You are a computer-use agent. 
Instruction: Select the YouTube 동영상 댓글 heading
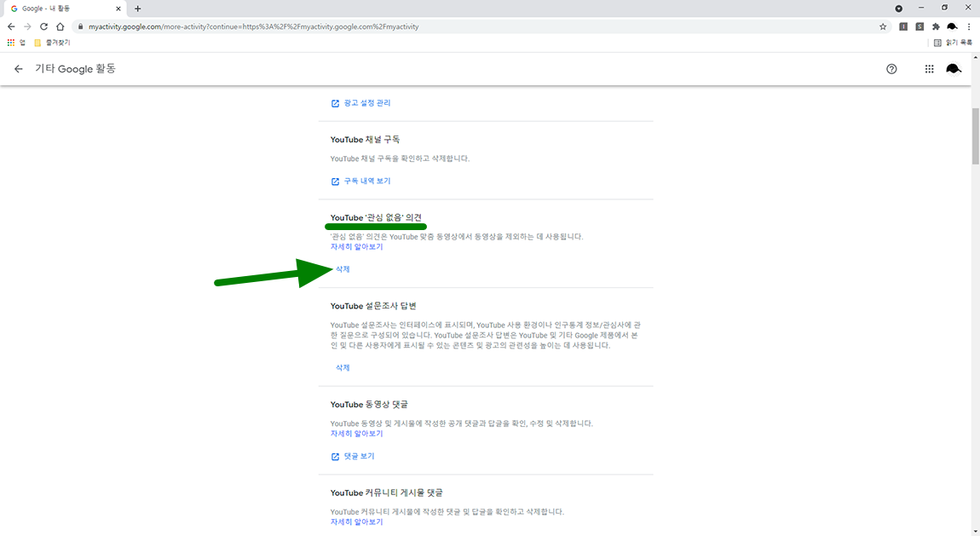(x=369, y=405)
